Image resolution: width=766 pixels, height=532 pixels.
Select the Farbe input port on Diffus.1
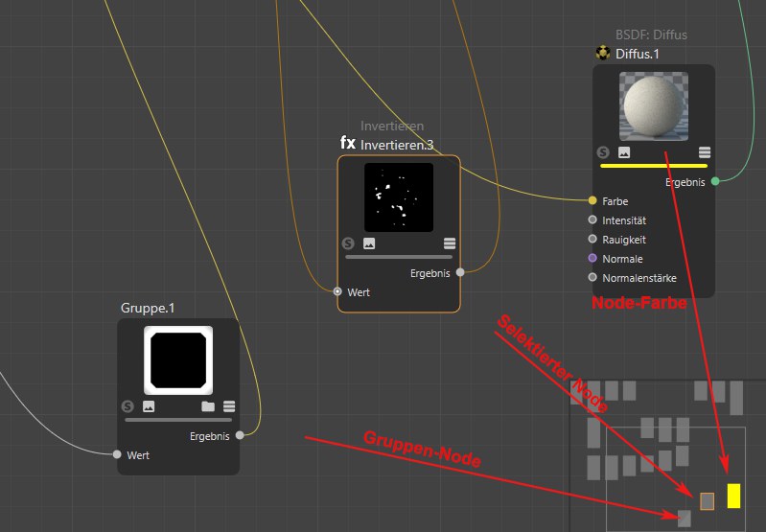pos(592,201)
